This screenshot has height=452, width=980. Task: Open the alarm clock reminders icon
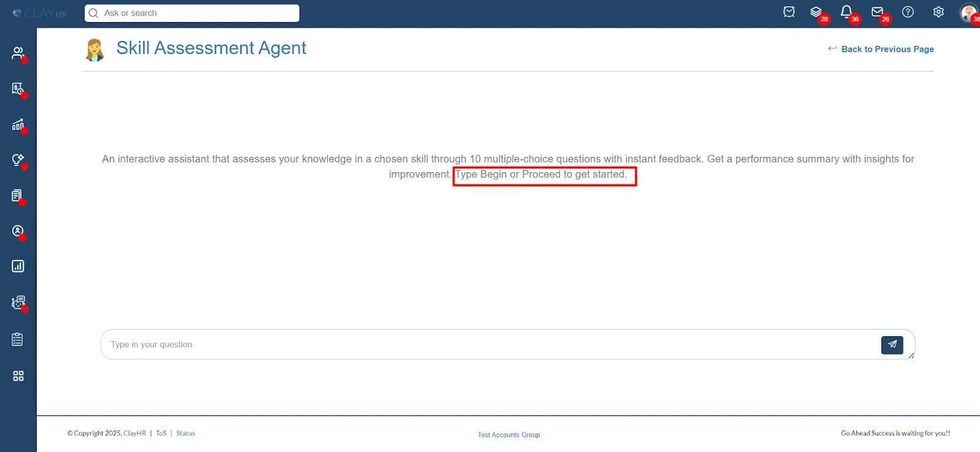tap(789, 12)
